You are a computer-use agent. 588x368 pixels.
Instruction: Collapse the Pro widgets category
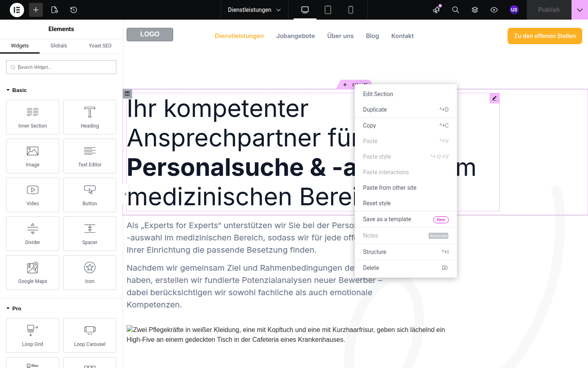pos(14,308)
